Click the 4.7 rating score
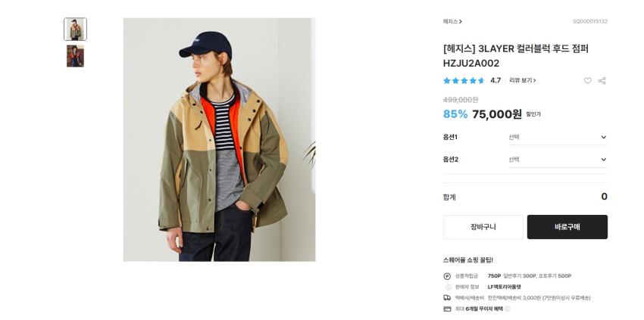The image size is (644, 320). (496, 81)
